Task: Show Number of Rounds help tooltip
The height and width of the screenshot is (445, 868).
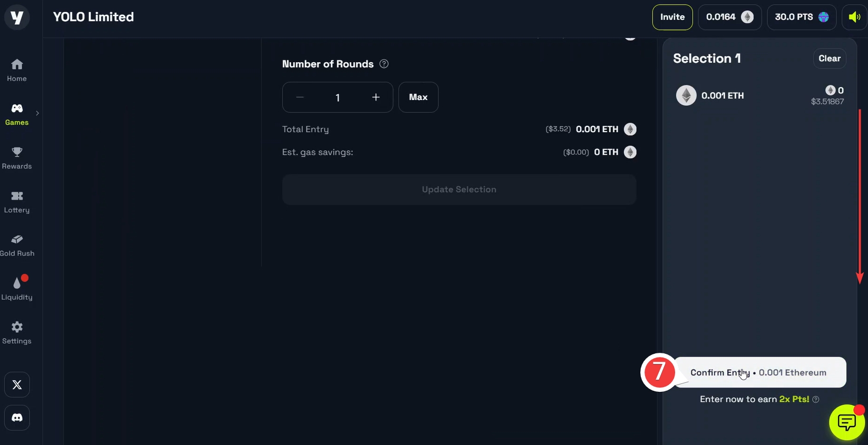Action: [384, 64]
